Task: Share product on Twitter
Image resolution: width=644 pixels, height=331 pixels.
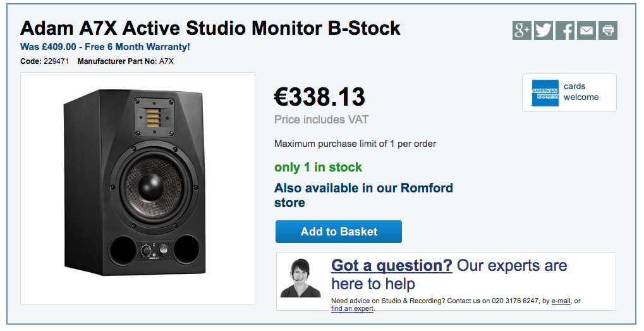Action: pyautogui.click(x=543, y=30)
